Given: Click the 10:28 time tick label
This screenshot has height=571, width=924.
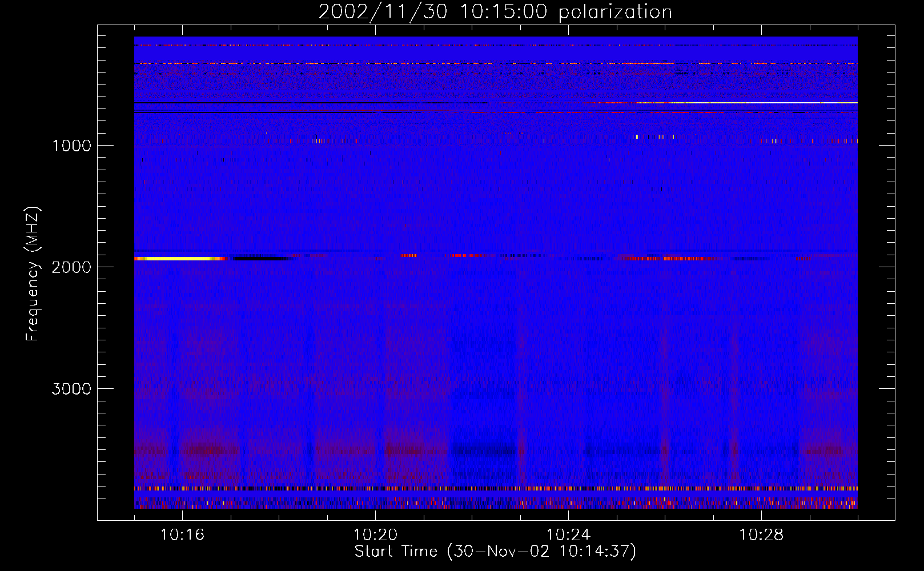Looking at the screenshot, I should coord(761,535).
